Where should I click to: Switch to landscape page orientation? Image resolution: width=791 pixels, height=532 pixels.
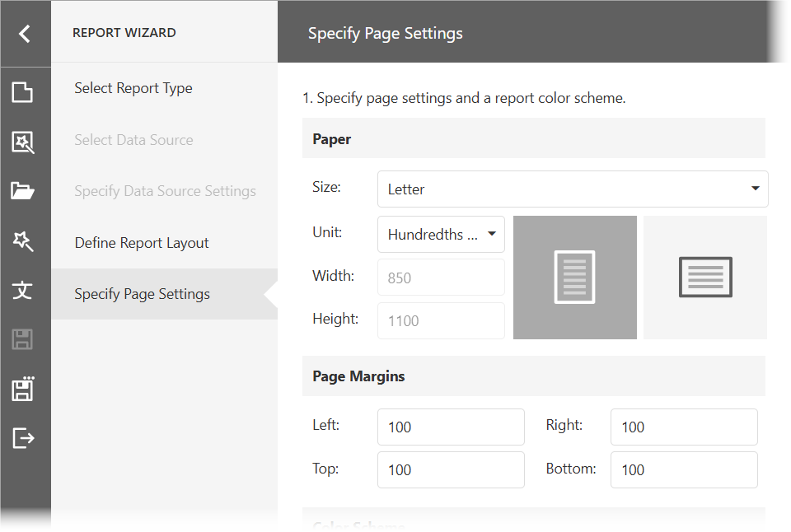pyautogui.click(x=704, y=278)
